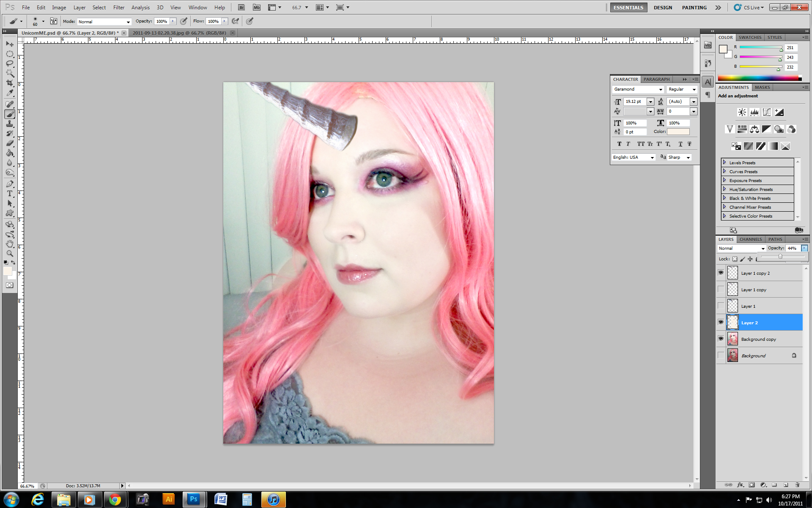Click the Add layer mask icon

click(752, 485)
